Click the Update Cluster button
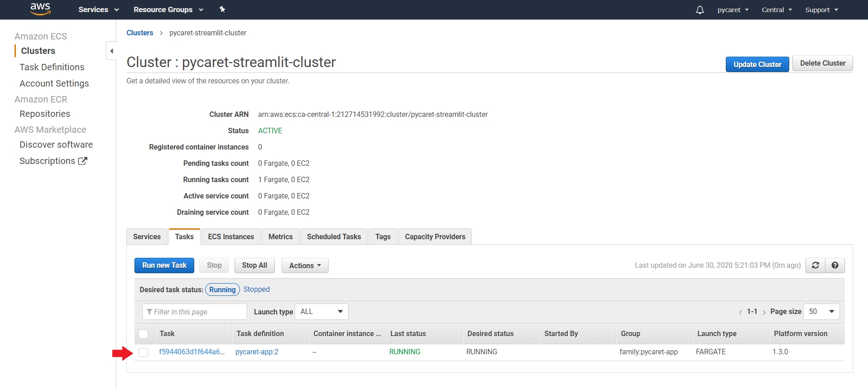Screen dimensions: 868x391 click(x=757, y=64)
